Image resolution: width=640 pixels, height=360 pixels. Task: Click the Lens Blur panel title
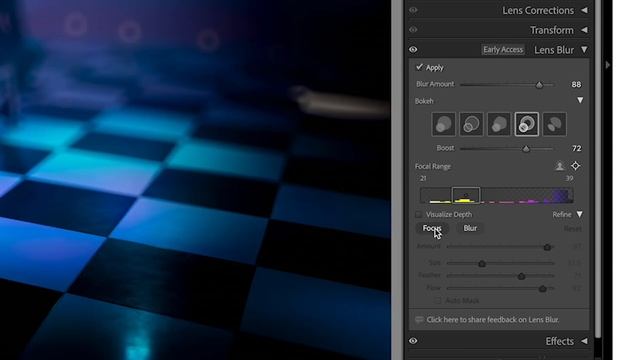[x=554, y=50]
